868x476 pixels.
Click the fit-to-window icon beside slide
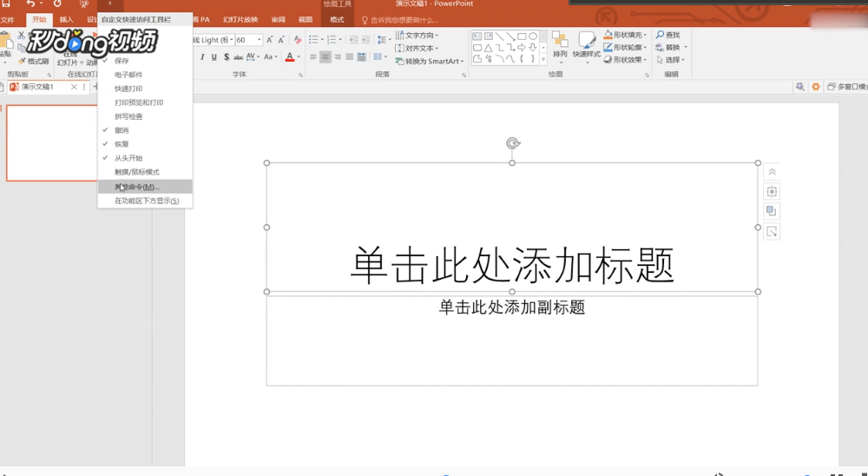coord(772,192)
